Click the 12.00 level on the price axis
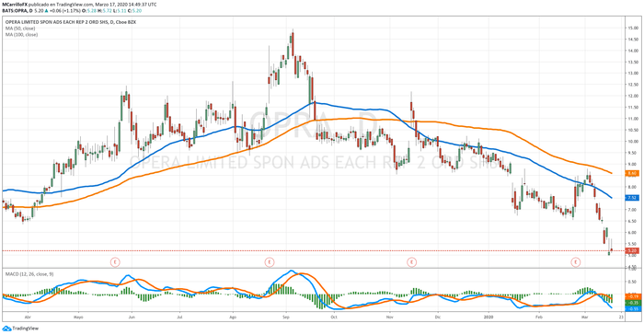This screenshot has height=335, width=644. pos(633,96)
